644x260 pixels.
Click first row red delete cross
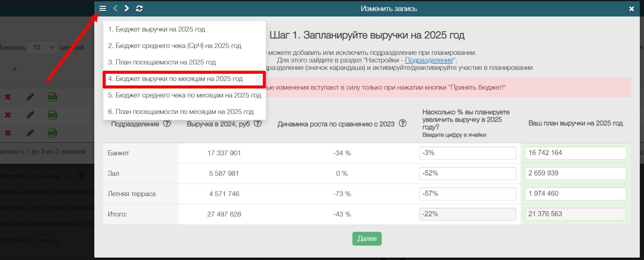coord(8,97)
